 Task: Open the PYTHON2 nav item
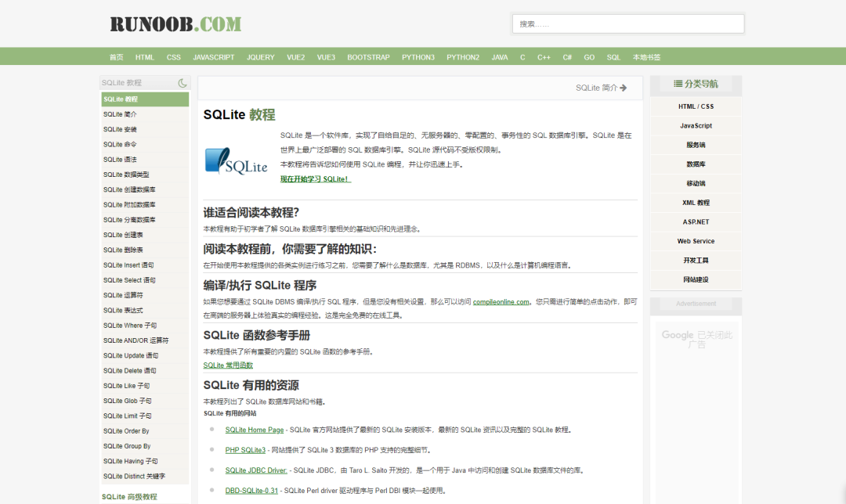[463, 57]
